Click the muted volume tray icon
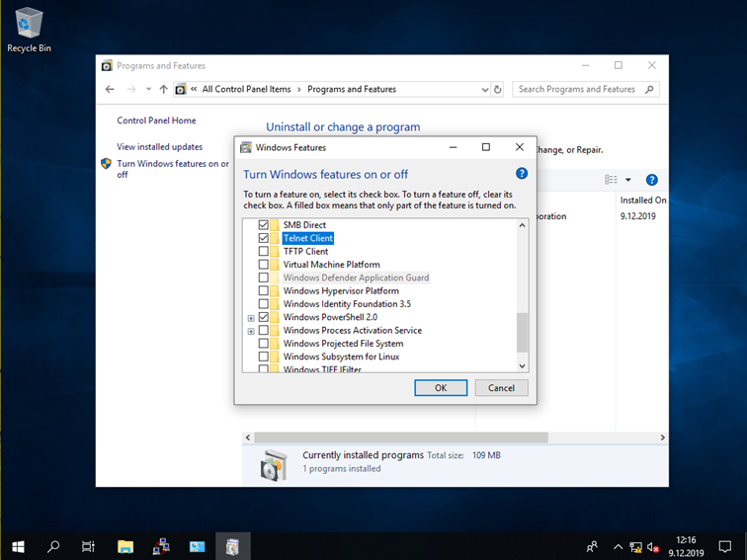Screen dimensions: 747x560 (653, 547)
